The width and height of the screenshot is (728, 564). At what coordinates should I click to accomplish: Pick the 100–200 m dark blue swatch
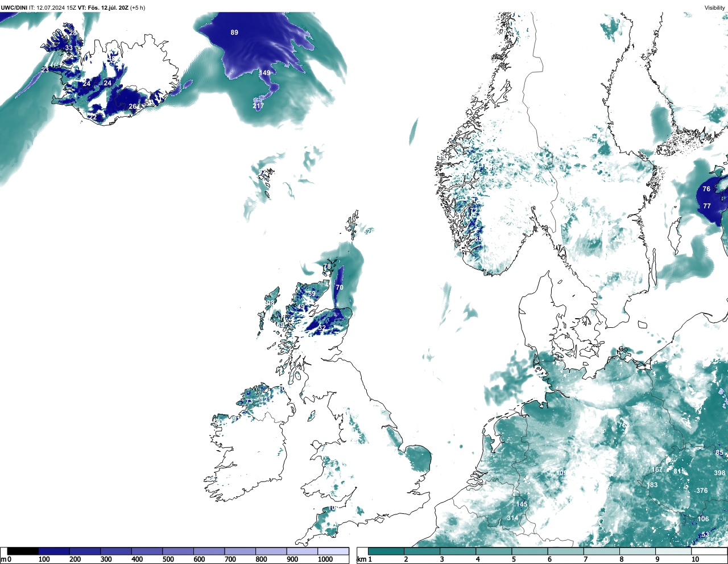pos(54,551)
